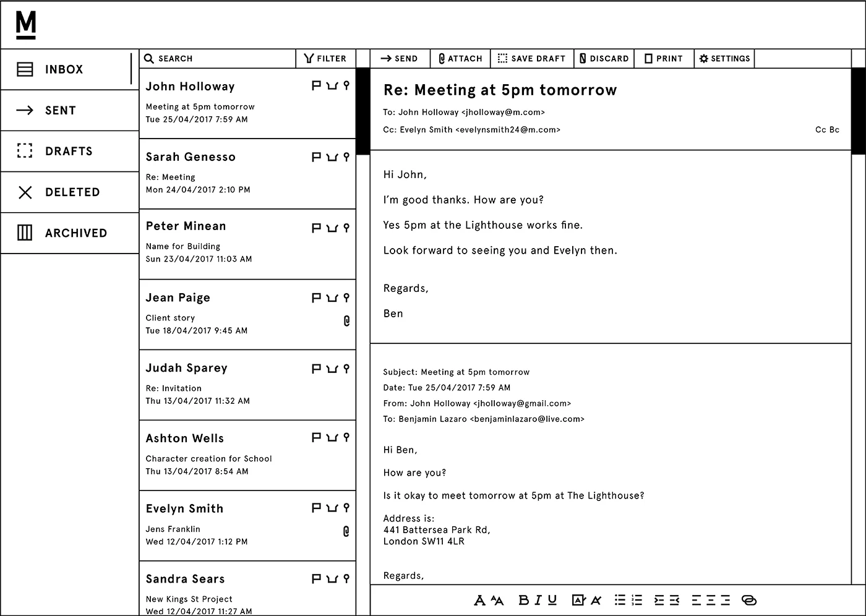Align text left
866x616 pixels.
[697, 600]
